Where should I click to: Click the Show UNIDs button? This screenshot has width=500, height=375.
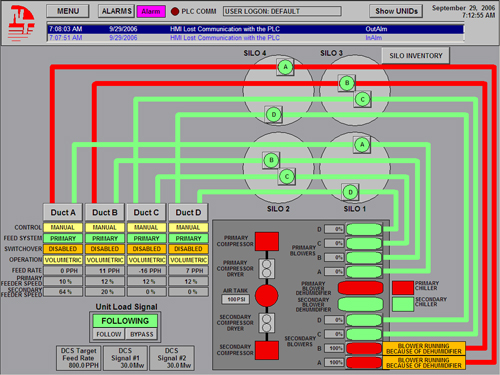(396, 11)
